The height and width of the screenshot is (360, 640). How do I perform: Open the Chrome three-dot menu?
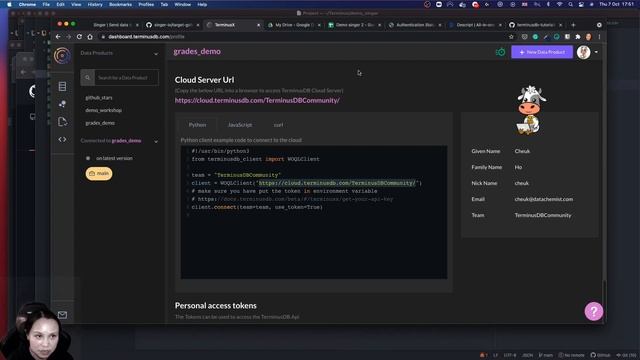coord(599,37)
